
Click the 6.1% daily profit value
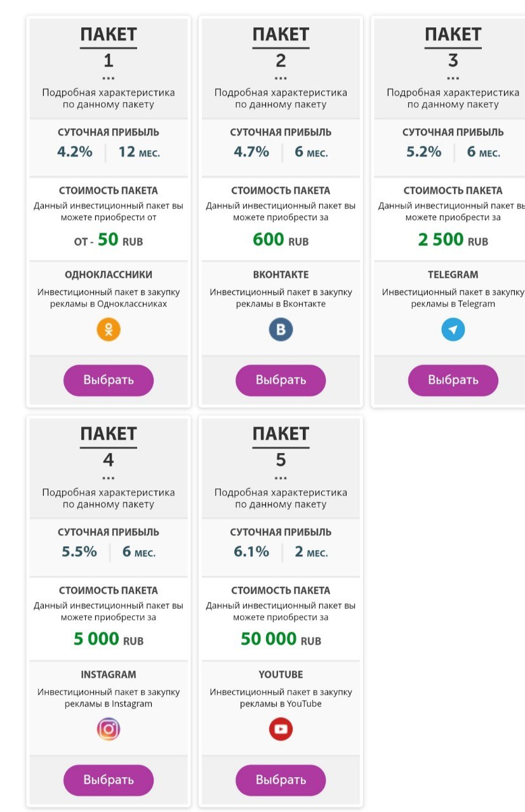point(251,552)
